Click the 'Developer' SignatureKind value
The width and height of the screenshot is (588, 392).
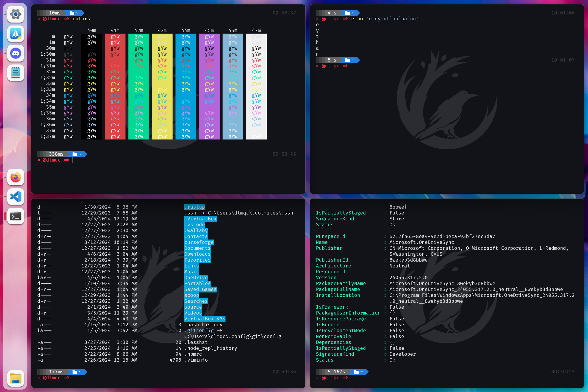(402, 354)
